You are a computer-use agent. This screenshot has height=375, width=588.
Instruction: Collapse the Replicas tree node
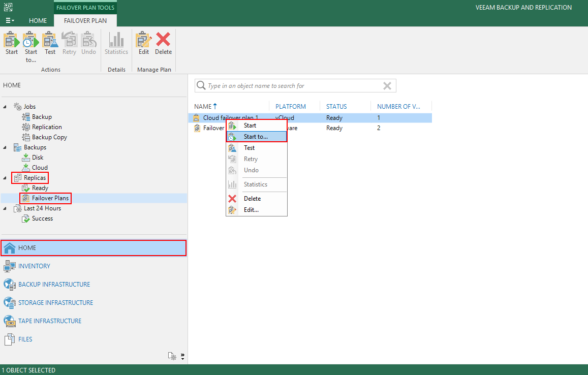[5, 178]
